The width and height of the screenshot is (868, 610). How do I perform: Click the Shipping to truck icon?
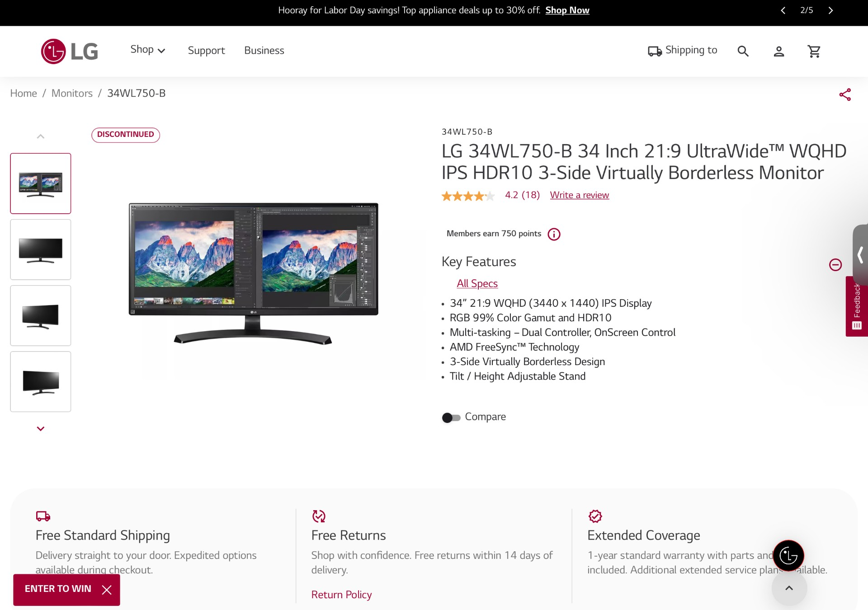point(655,51)
